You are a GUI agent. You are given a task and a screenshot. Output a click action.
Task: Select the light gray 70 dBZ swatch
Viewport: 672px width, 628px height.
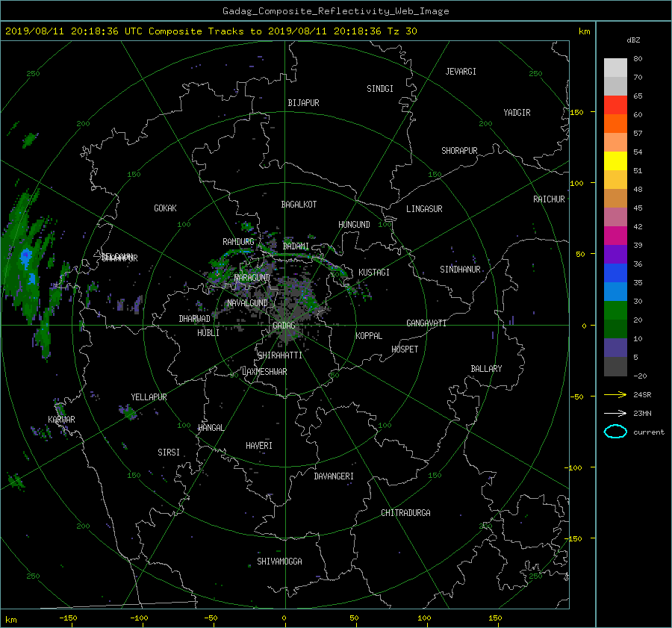coord(615,68)
